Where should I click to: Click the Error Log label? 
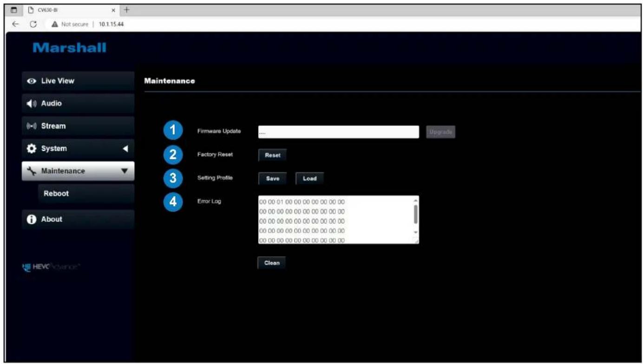pyautogui.click(x=209, y=201)
